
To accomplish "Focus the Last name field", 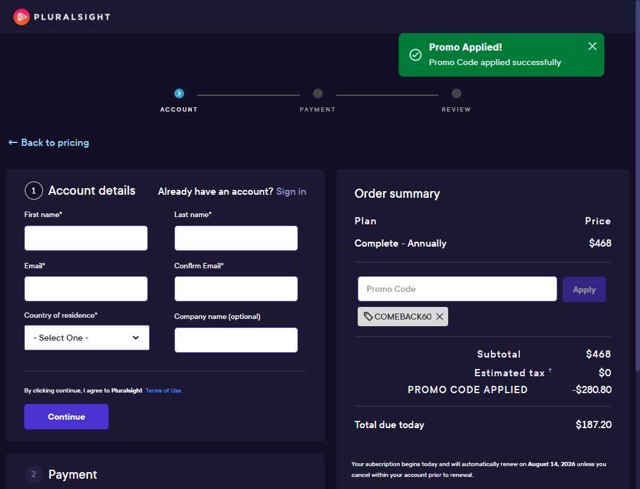I will tap(236, 238).
